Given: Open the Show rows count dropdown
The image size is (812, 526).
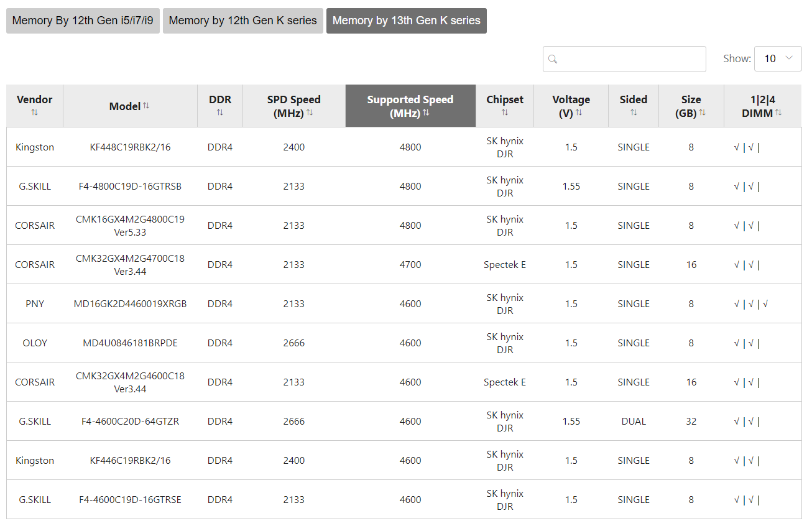Looking at the screenshot, I should [778, 58].
